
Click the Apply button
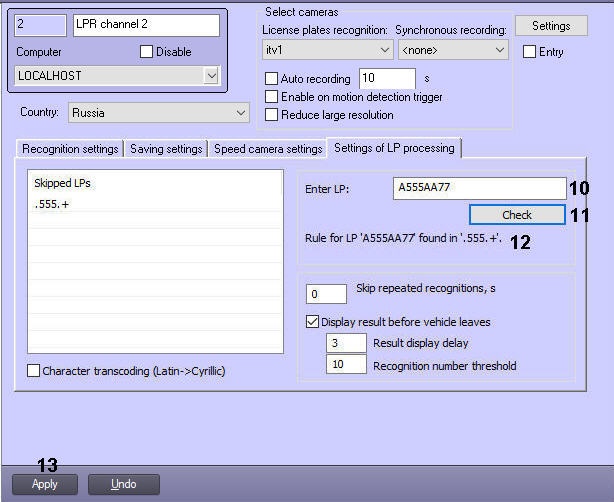(44, 484)
